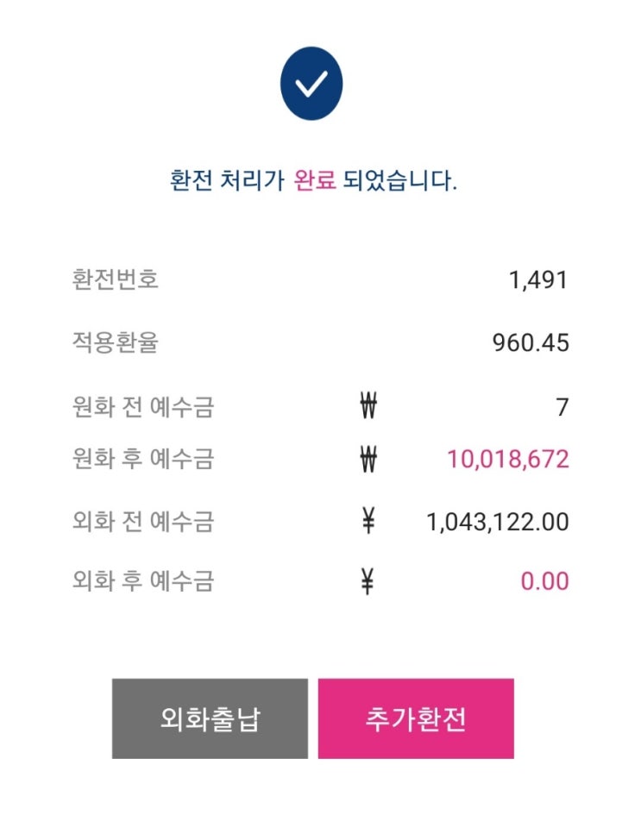The image size is (641, 840).
Task: Click the 적용환율 label
Action: pyautogui.click(x=116, y=342)
